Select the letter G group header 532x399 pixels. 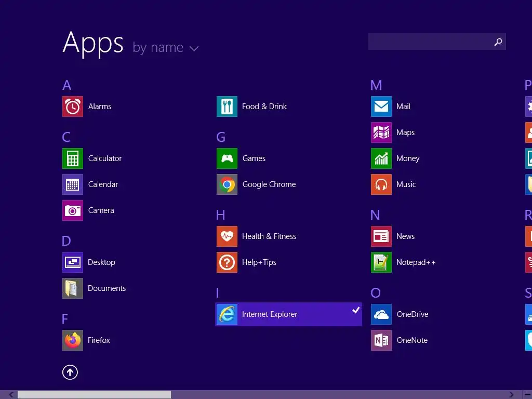(221, 137)
